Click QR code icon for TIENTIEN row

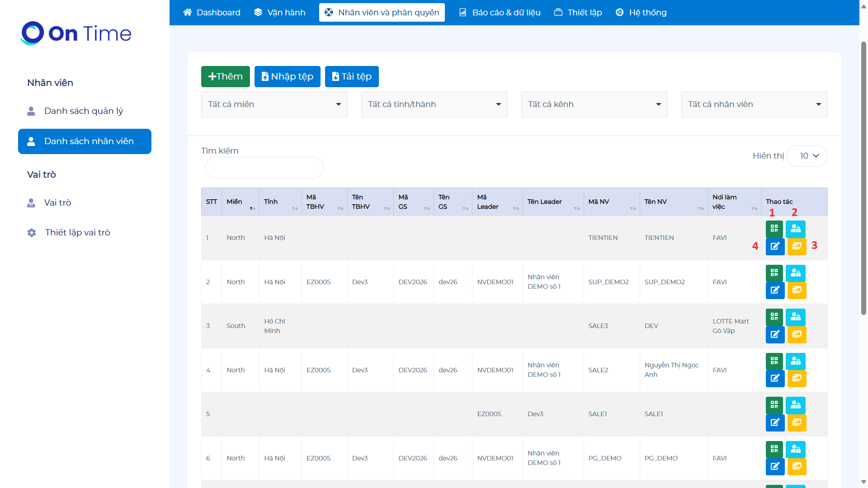[774, 229]
